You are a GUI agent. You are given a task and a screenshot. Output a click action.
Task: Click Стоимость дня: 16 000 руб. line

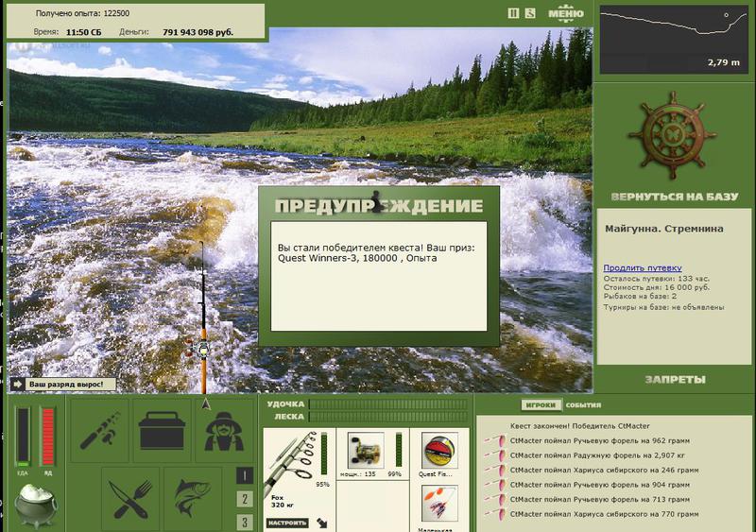pyautogui.click(x=656, y=287)
